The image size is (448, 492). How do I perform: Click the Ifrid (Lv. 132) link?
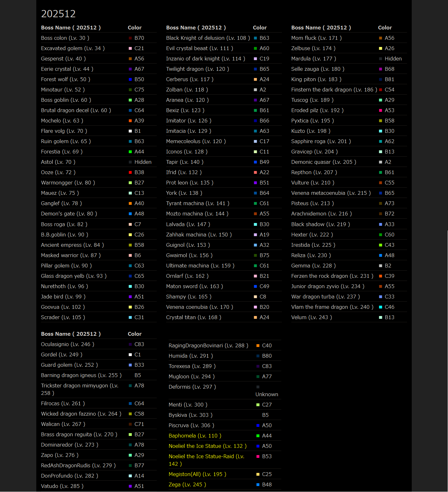click(x=184, y=172)
